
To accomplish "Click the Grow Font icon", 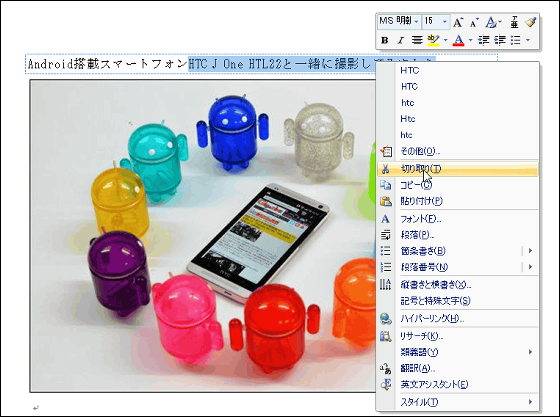I will (x=458, y=23).
